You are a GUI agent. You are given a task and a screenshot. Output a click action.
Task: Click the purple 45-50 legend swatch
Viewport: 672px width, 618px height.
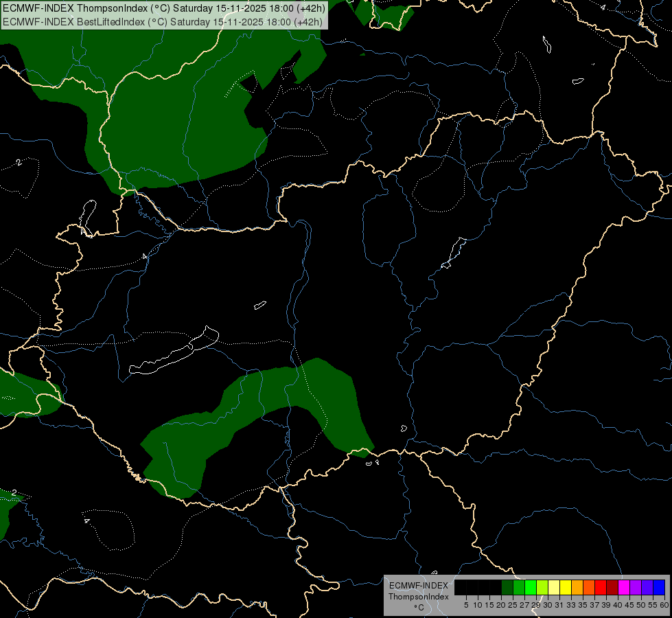[x=636, y=587]
